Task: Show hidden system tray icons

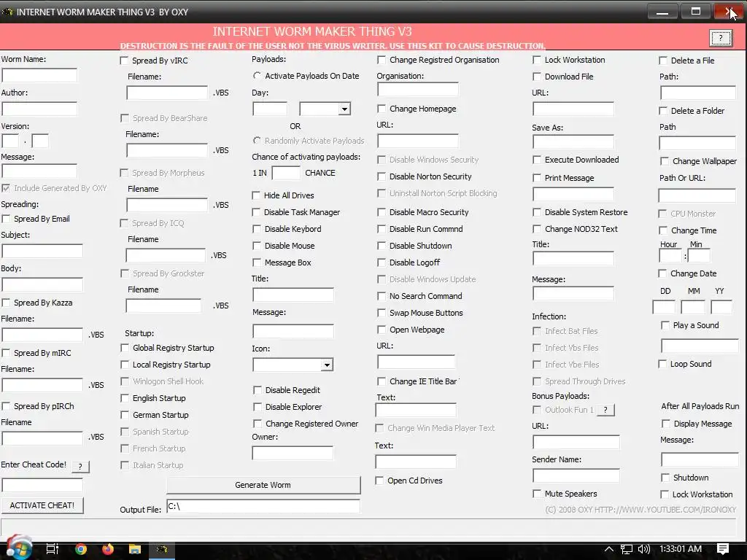Action: tap(608, 549)
